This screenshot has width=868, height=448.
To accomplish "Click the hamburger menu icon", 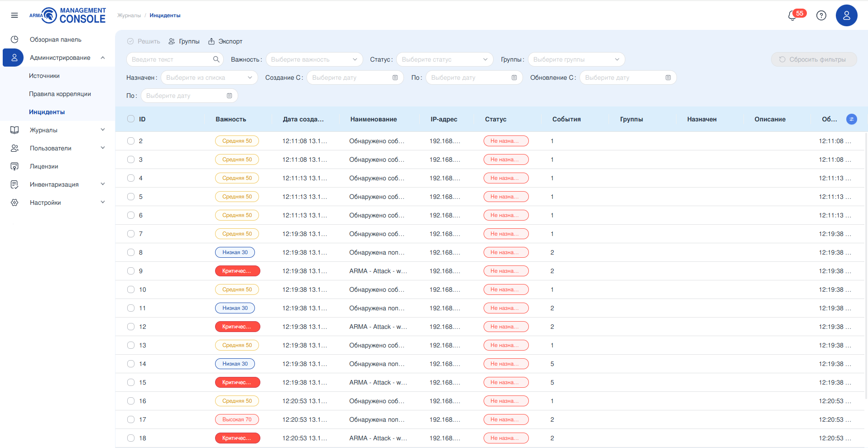I will coord(14,15).
